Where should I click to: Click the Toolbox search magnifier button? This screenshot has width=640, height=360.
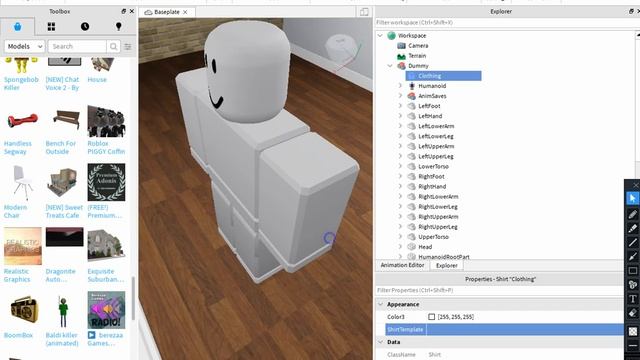(113, 47)
